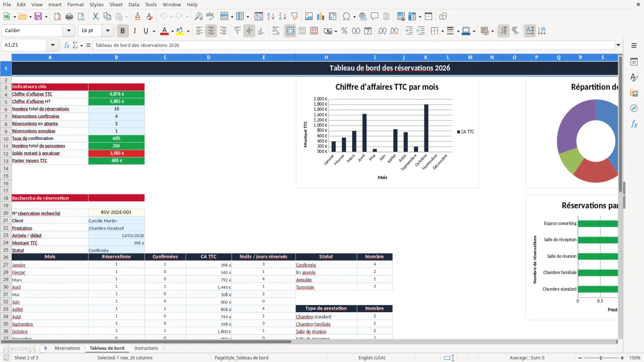Open Font Color dropdown arrow
Image resolution: width=644 pixels, height=362 pixels.
tap(172, 31)
